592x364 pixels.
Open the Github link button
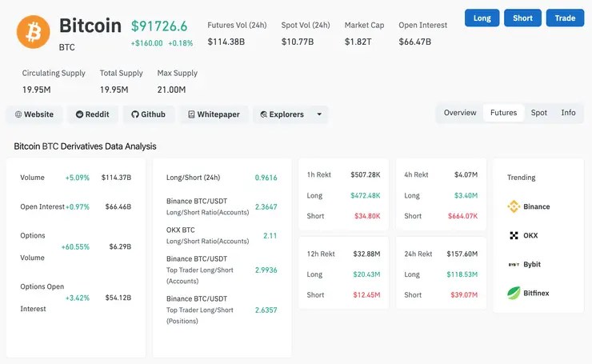(x=148, y=114)
